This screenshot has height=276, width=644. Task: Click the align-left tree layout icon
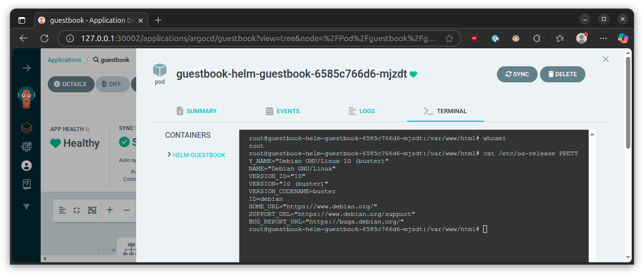pyautogui.click(x=62, y=210)
